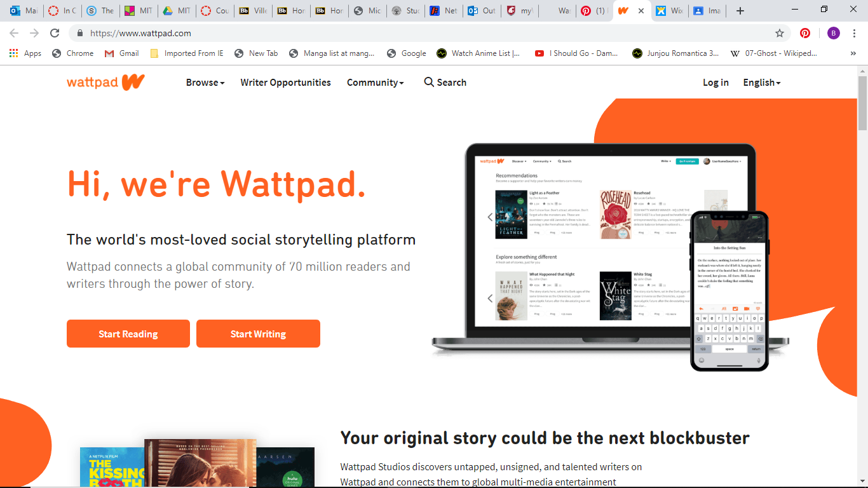This screenshot has height=488, width=868.
Task: Open the English language dropdown
Action: (x=762, y=82)
